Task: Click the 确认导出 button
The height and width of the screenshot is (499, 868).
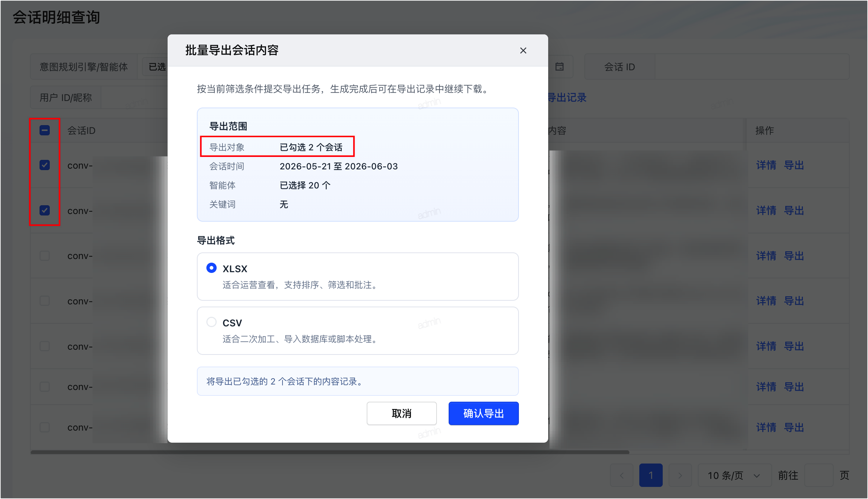Action: [483, 413]
